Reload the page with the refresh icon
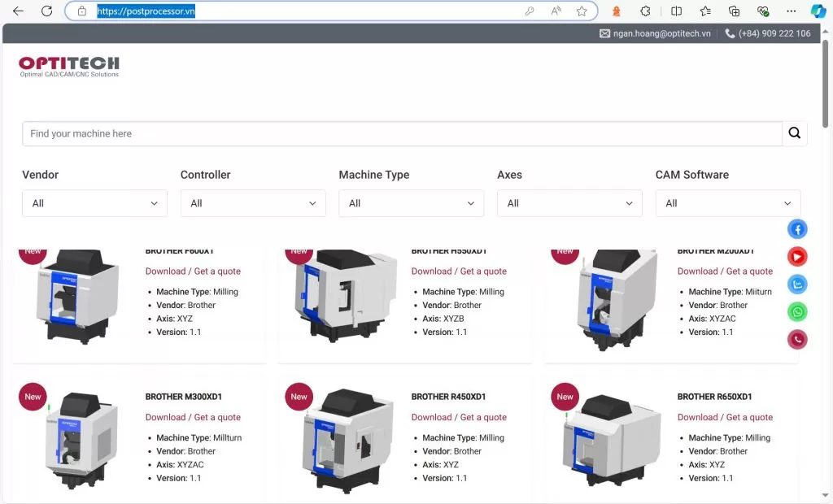833x504 pixels. (46, 11)
